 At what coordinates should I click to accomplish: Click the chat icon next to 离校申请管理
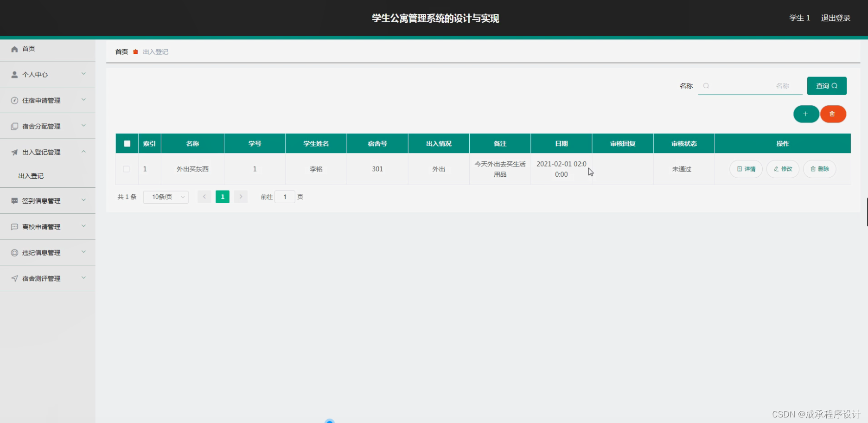tap(14, 226)
